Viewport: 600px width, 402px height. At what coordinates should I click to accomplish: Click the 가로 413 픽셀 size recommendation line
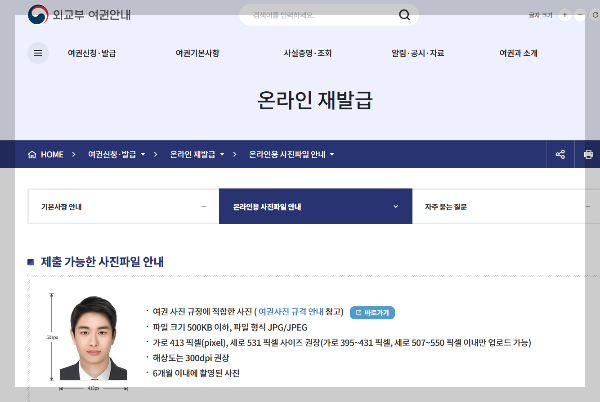tap(342, 343)
